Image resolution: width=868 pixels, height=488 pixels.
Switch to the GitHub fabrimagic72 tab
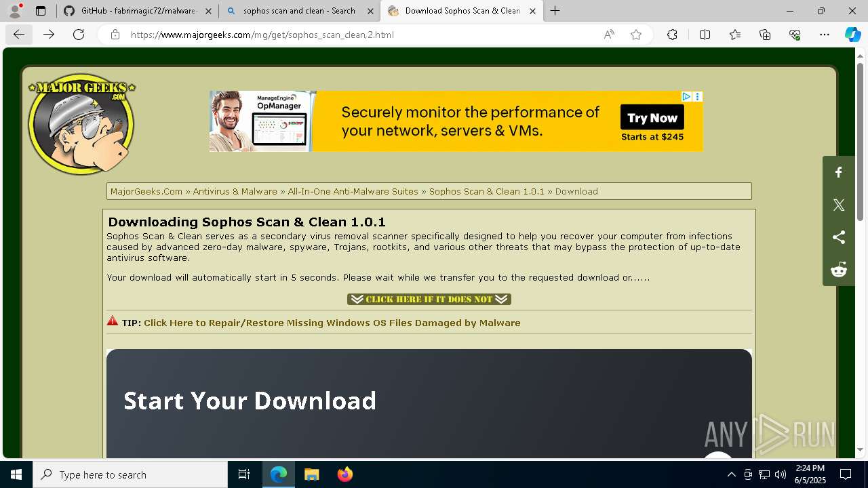(138, 11)
